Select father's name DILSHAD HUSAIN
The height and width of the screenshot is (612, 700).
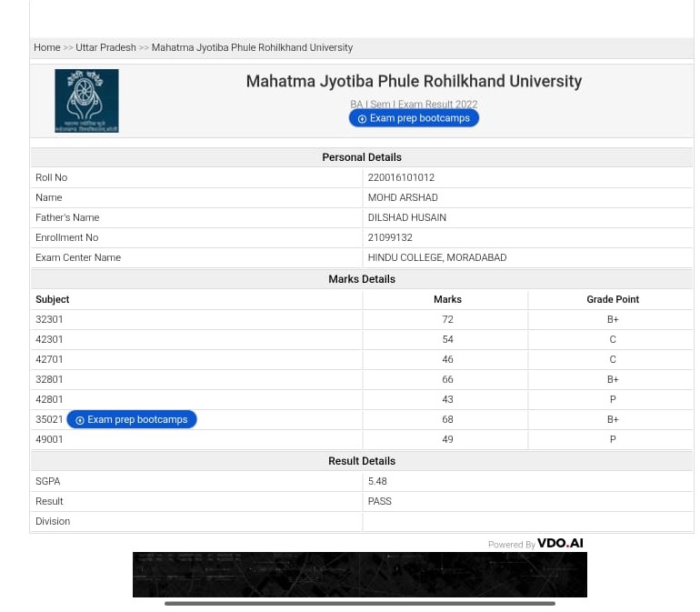(x=406, y=217)
